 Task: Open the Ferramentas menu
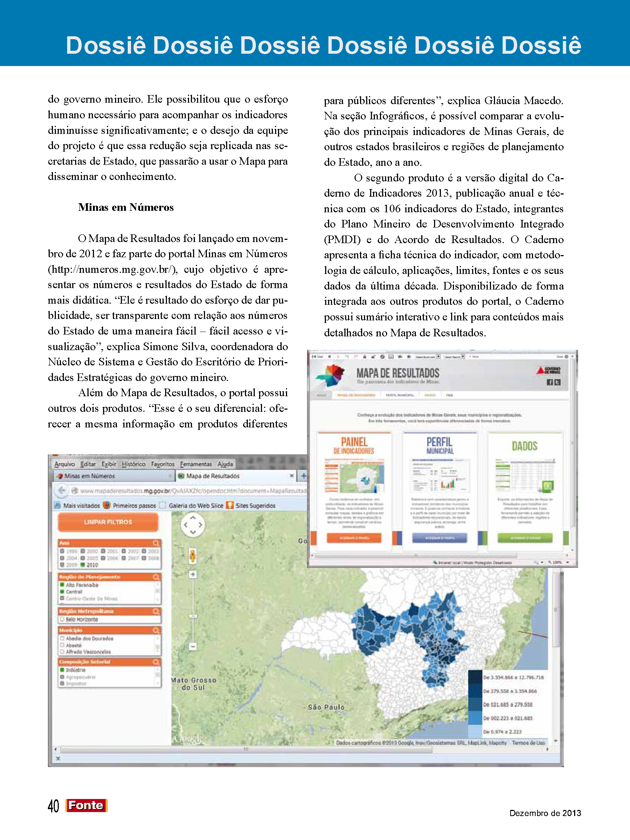pos(196,464)
